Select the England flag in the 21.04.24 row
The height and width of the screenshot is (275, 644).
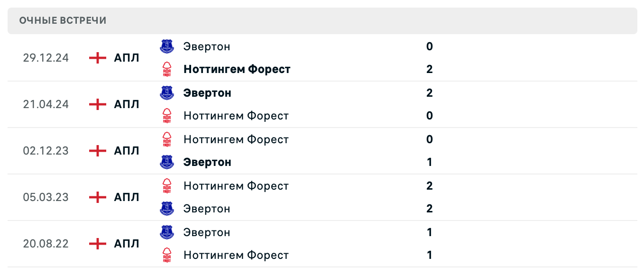(x=97, y=104)
